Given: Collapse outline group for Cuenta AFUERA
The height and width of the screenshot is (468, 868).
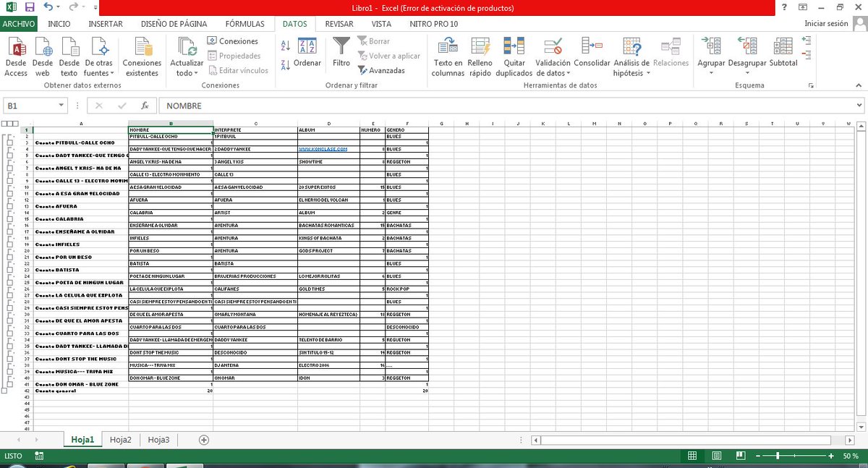Looking at the screenshot, I should (9, 206).
